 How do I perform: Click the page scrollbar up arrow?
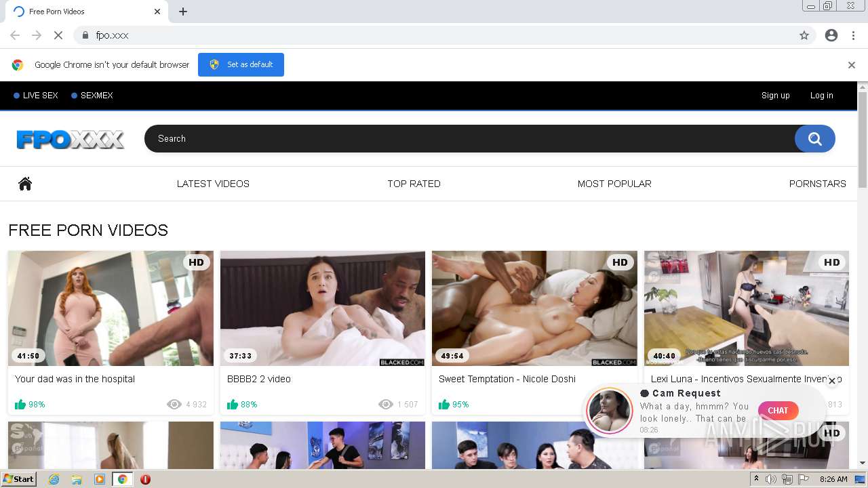pyautogui.click(x=862, y=87)
